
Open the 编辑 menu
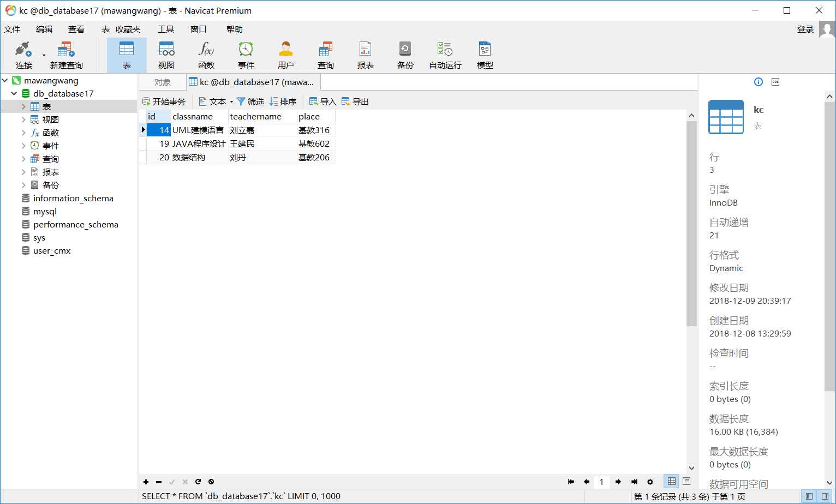click(x=44, y=29)
